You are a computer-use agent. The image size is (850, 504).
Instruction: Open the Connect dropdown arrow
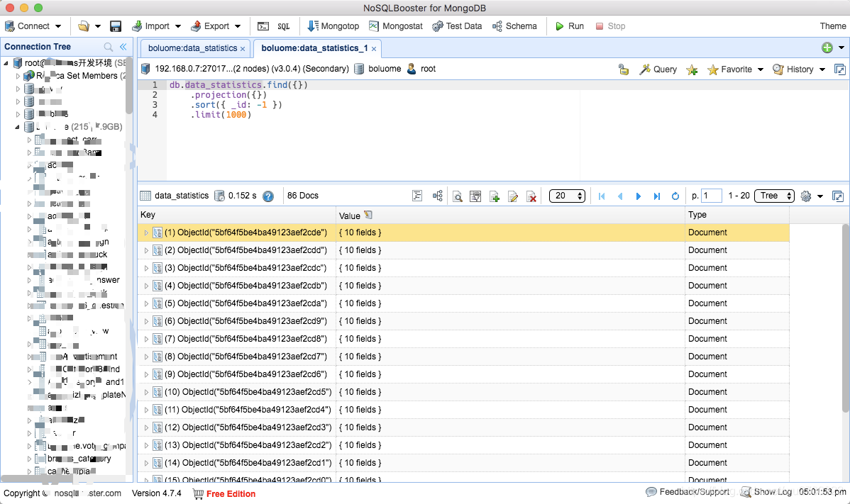point(58,26)
